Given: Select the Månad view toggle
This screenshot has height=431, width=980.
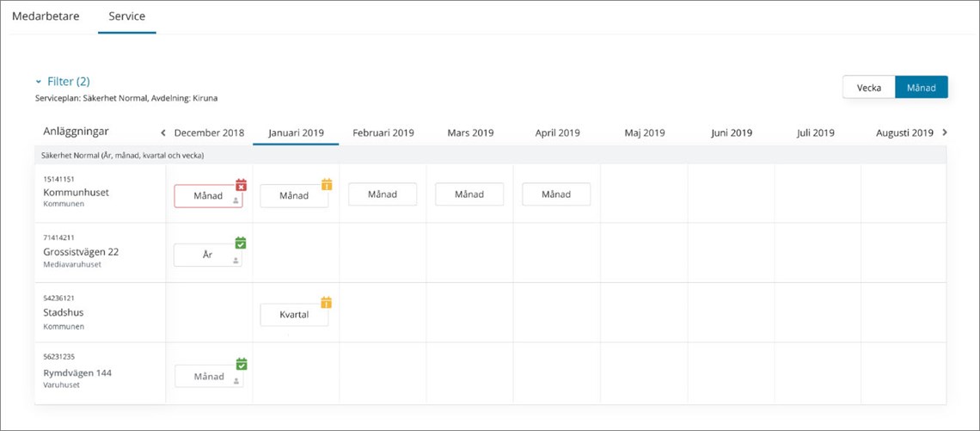Looking at the screenshot, I should pos(921,88).
